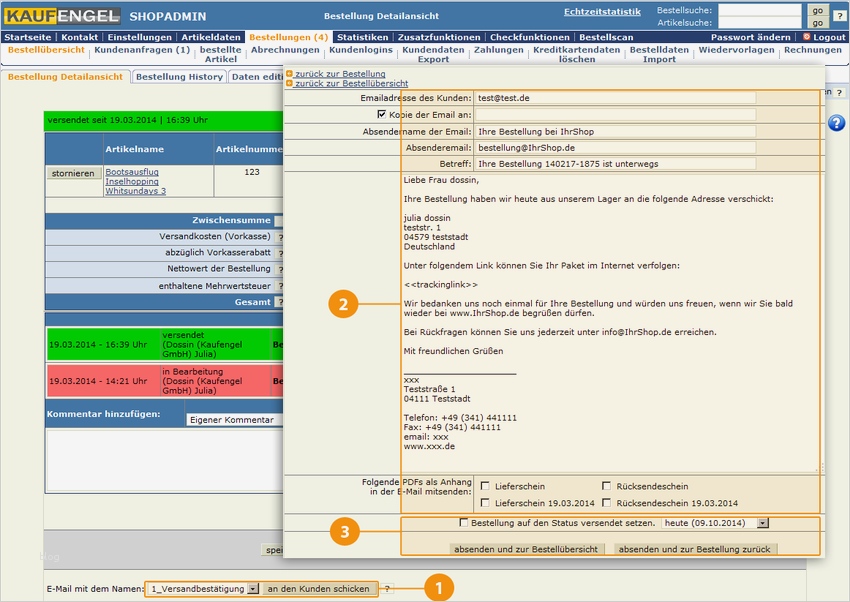Click the Echtzeitstatistik link

pos(602,12)
